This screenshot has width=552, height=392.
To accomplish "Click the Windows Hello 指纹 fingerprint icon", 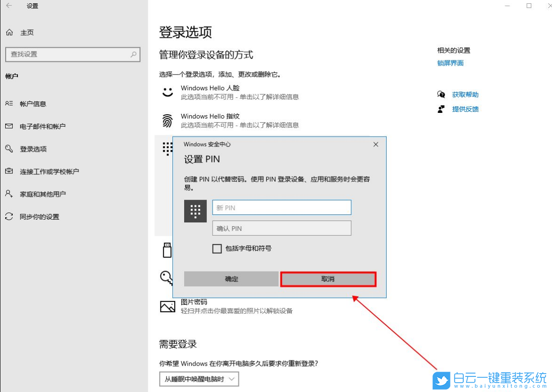I will [168, 120].
